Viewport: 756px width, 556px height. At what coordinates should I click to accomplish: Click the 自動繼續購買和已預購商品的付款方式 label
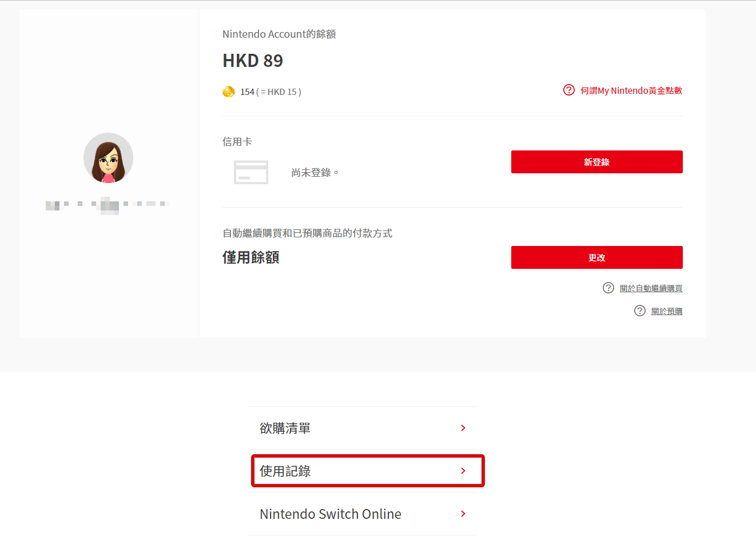307,233
